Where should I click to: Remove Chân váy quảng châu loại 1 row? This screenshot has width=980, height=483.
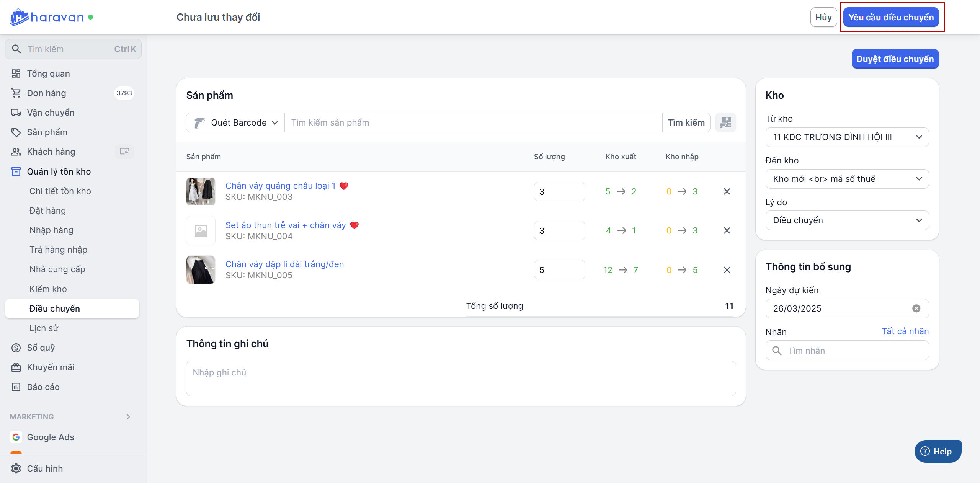[727, 191]
